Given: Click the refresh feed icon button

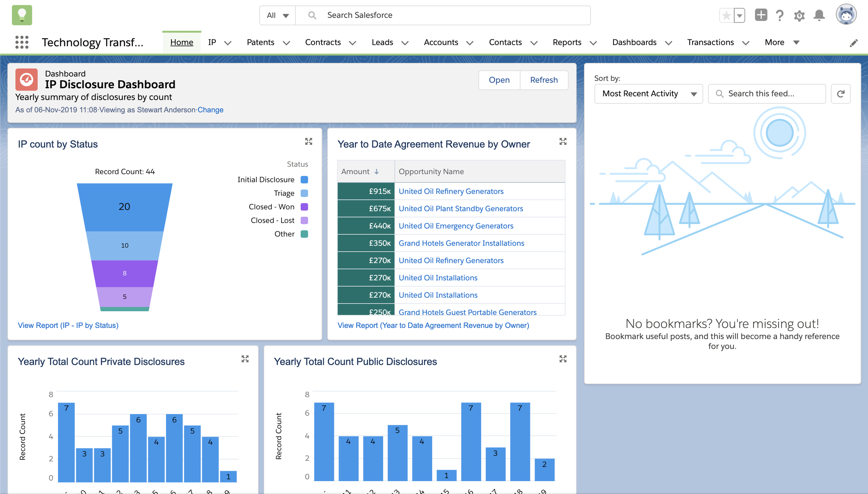Looking at the screenshot, I should [x=841, y=94].
